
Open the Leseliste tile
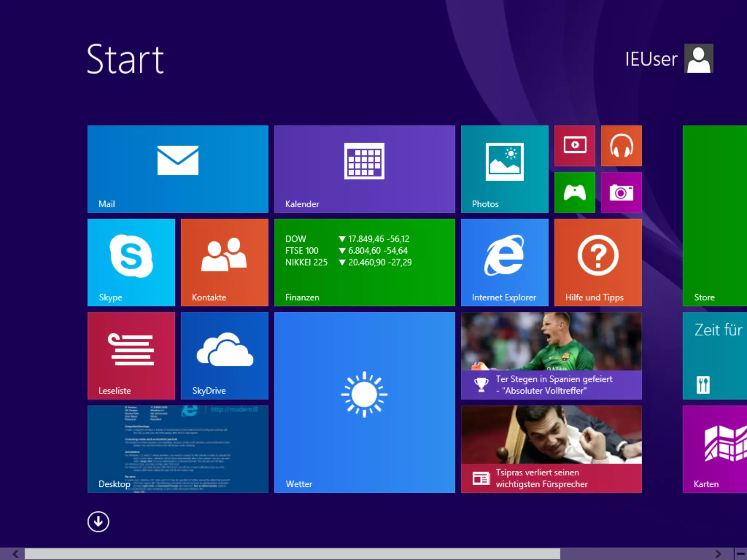pyautogui.click(x=131, y=355)
